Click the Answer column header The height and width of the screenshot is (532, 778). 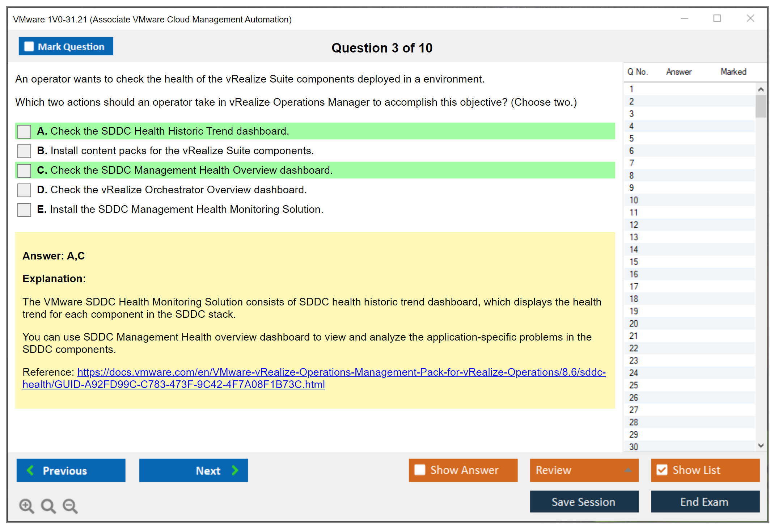pos(678,72)
